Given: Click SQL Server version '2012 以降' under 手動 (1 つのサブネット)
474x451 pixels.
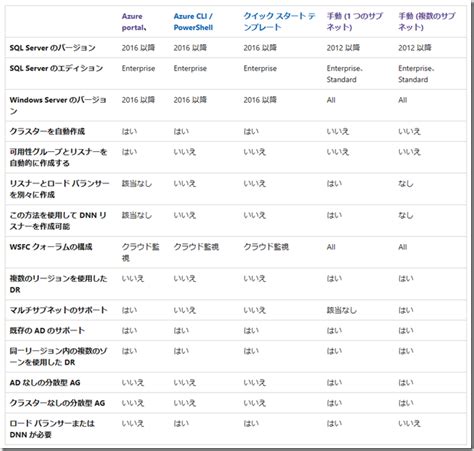Looking at the screenshot, I should click(343, 48).
